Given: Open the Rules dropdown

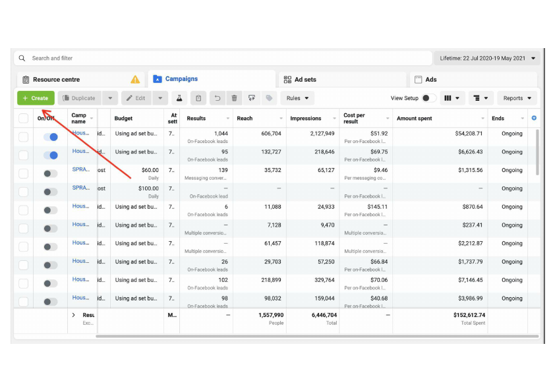Looking at the screenshot, I should pyautogui.click(x=297, y=98).
